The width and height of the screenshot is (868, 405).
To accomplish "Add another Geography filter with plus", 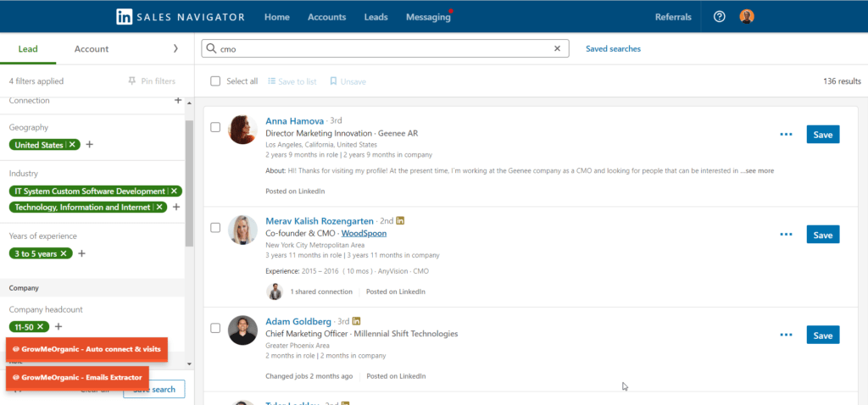I will [x=90, y=144].
